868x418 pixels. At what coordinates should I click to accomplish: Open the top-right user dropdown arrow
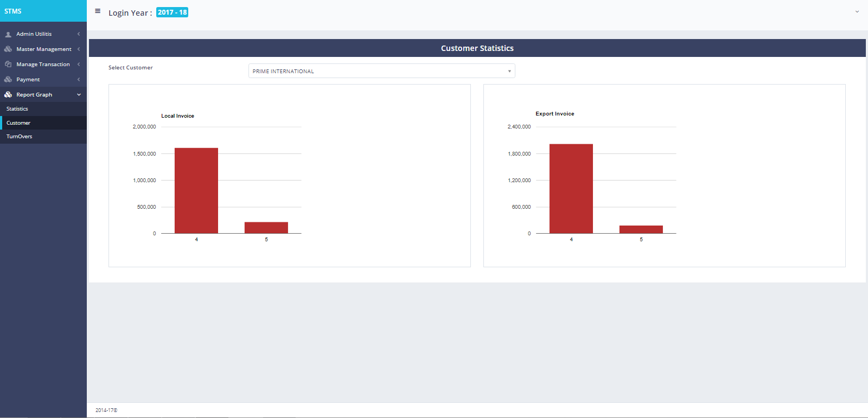857,11
